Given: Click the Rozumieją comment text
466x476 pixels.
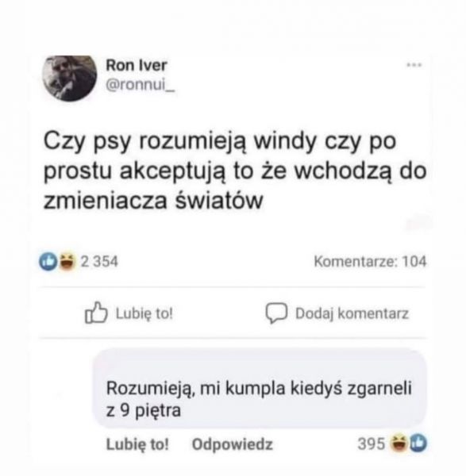Looking at the screenshot, I should (x=259, y=399).
